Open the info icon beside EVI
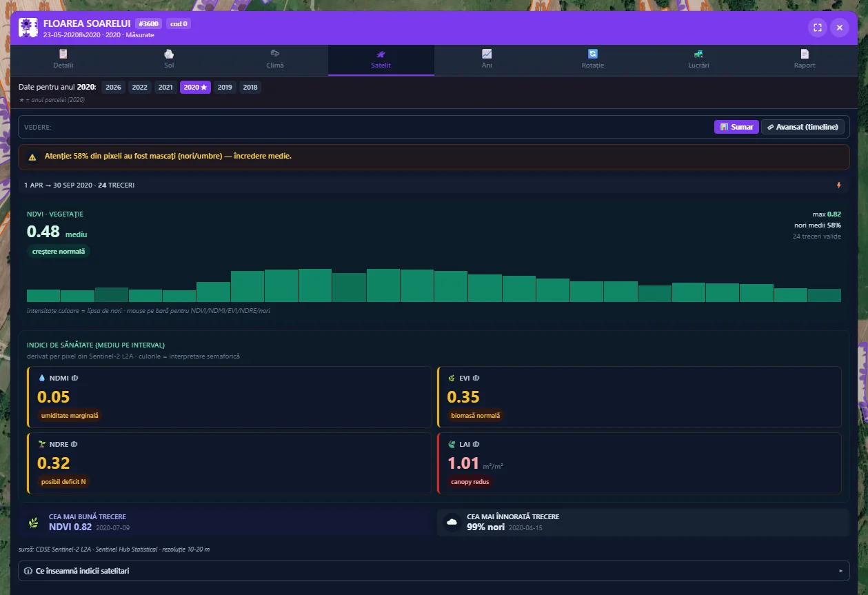The width and height of the screenshot is (868, 595). [476, 378]
